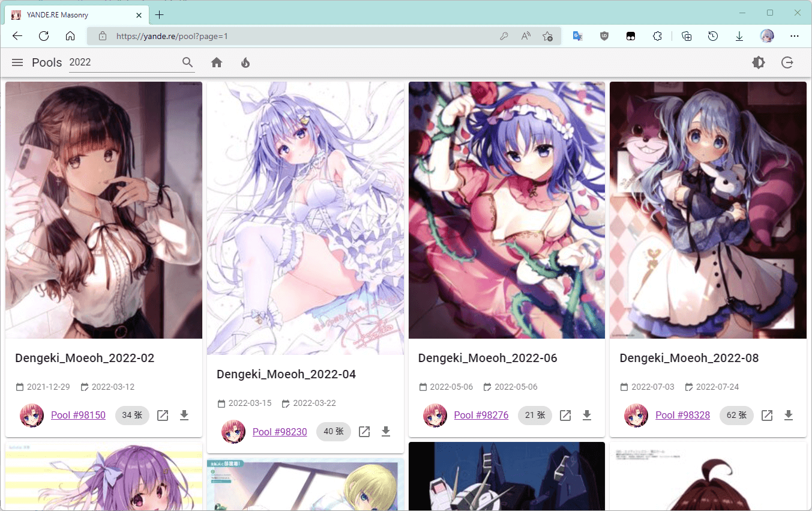The width and height of the screenshot is (812, 511).
Task: Click created date 2022-03-15
Action: click(x=250, y=403)
